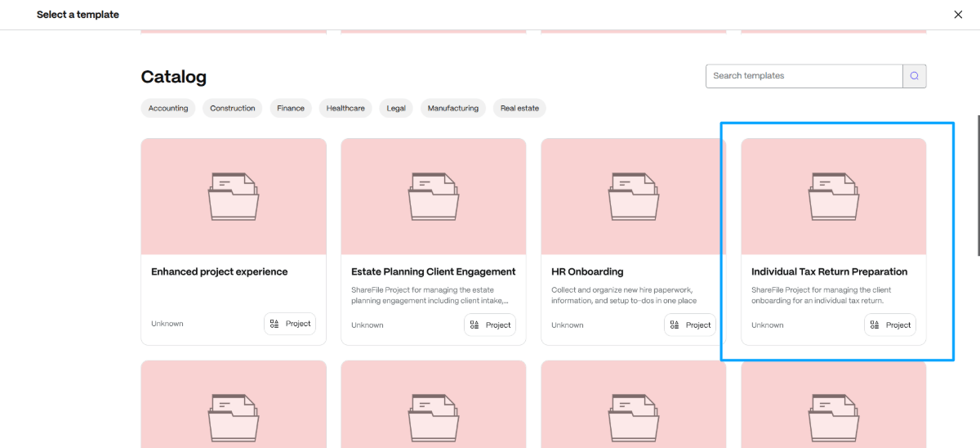Screen dimensions: 980x448
Task: Filter catalog by Manufacturing
Action: 453,108
